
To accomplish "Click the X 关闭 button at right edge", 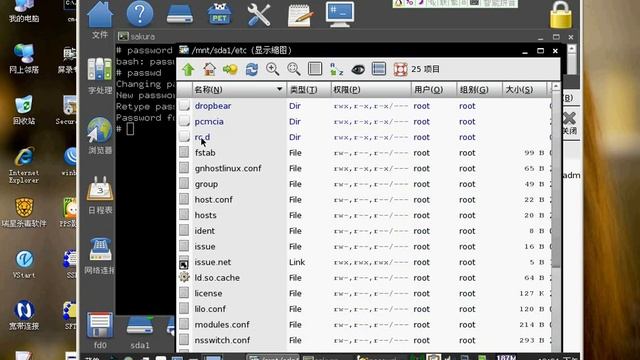I will (x=569, y=123).
